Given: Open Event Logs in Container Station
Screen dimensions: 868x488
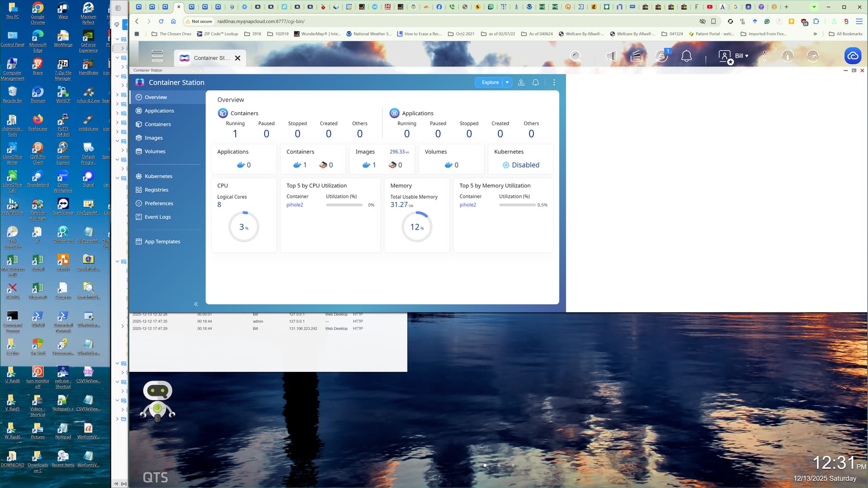Looking at the screenshot, I should 157,217.
